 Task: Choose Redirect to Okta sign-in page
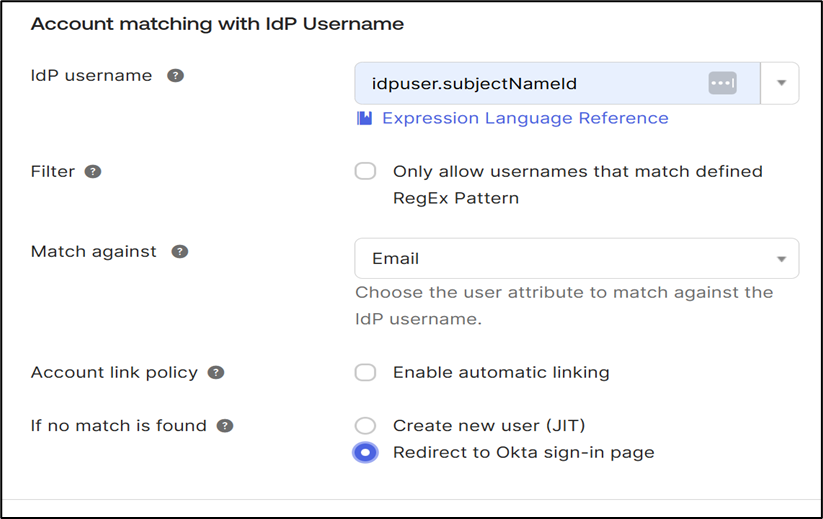click(x=366, y=453)
